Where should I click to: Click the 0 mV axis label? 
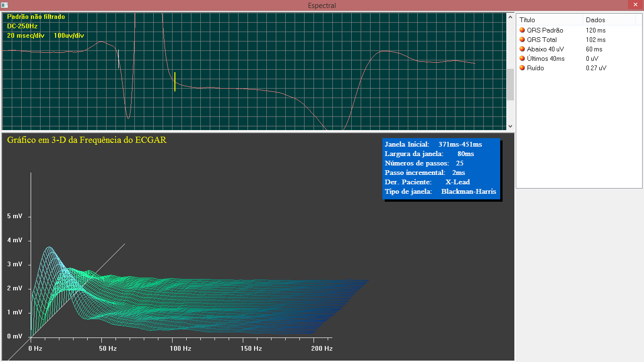pyautogui.click(x=15, y=337)
